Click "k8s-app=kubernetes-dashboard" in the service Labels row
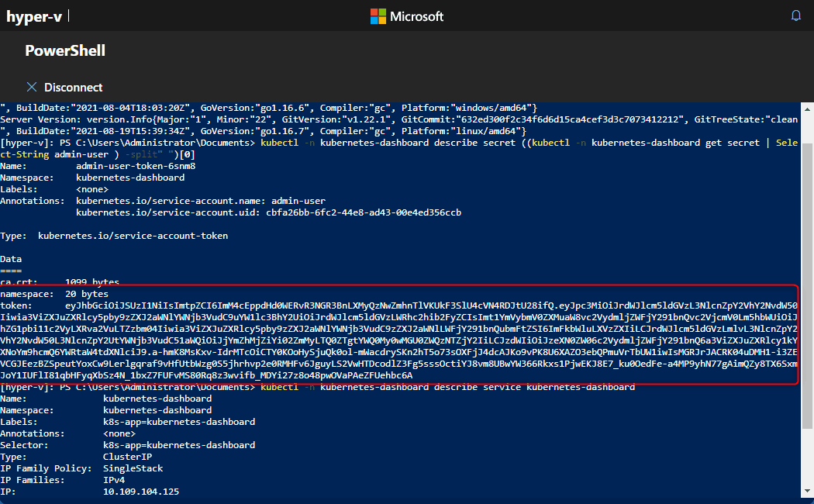The width and height of the screenshot is (814, 504). click(x=179, y=422)
